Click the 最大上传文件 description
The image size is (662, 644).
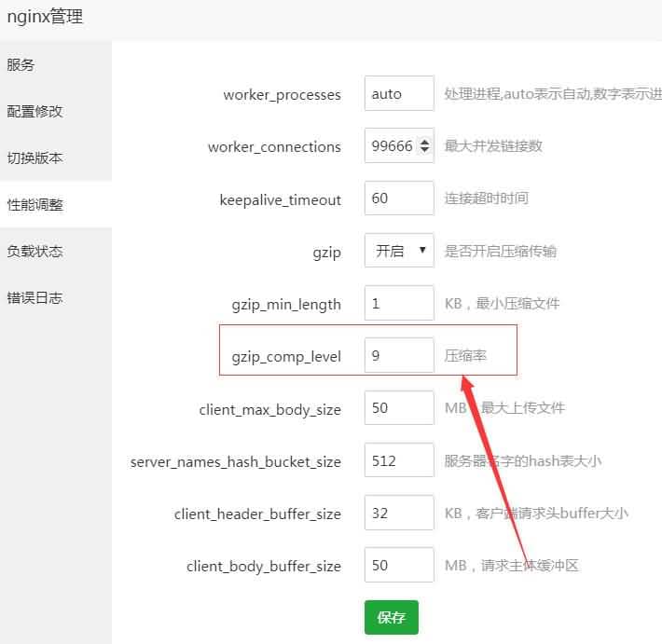[523, 407]
